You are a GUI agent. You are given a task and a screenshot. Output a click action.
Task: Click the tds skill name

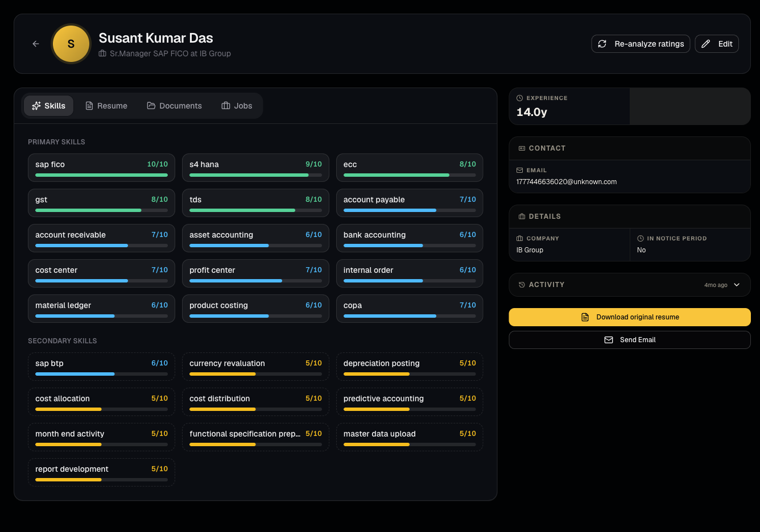point(196,199)
